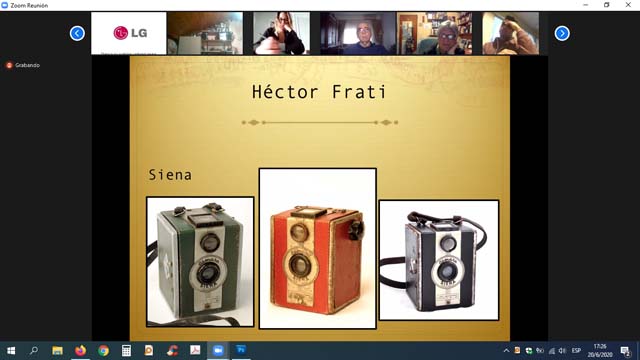Click the volume speaker tray icon
Screen dimensions: 640x360
pyautogui.click(x=562, y=351)
